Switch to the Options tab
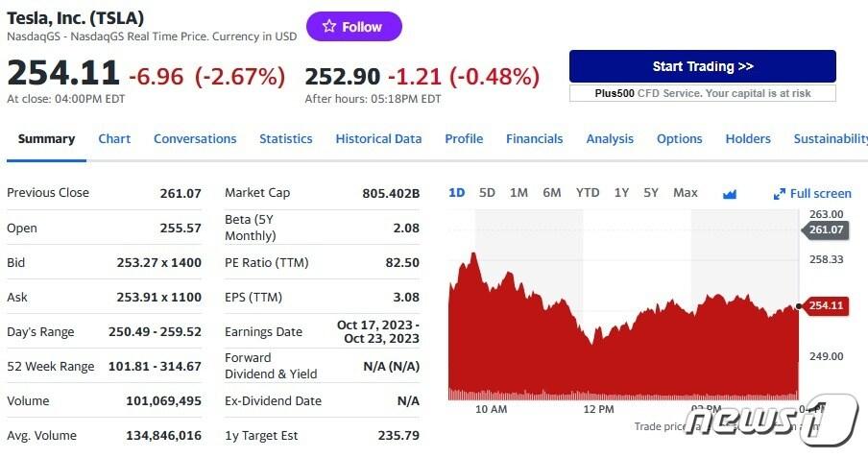Viewport: 868px width, 458px height. pyautogui.click(x=679, y=139)
